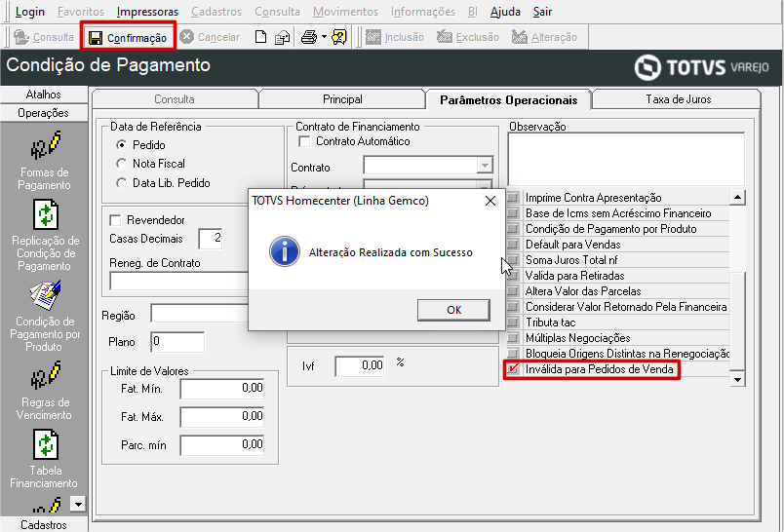The height and width of the screenshot is (532, 784).
Task: Toggle Inválida para Pedidos de Venda checkbox
Action: (513, 369)
